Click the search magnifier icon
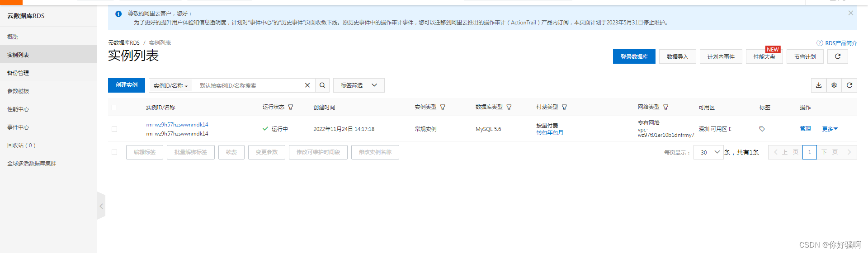This screenshot has width=868, height=253. click(x=322, y=85)
